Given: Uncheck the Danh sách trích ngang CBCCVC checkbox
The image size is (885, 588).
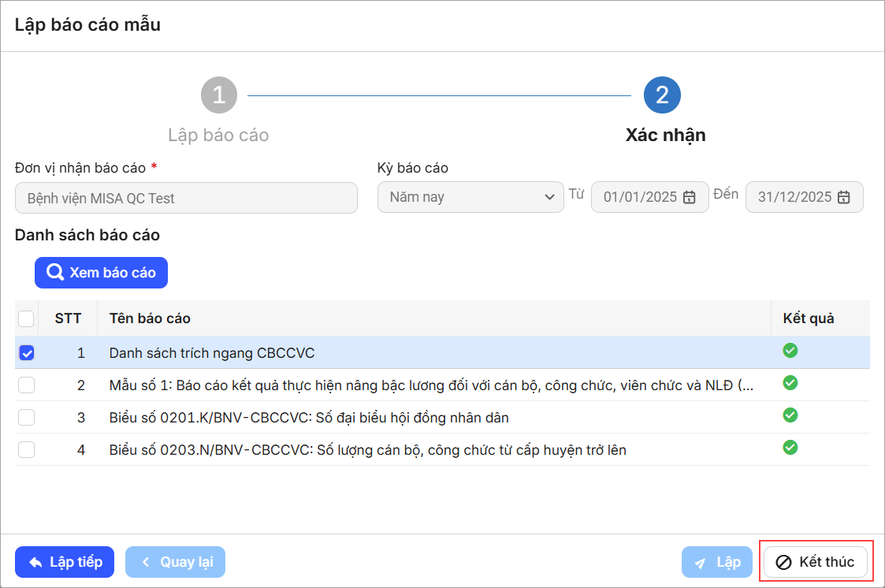Looking at the screenshot, I should click(27, 352).
